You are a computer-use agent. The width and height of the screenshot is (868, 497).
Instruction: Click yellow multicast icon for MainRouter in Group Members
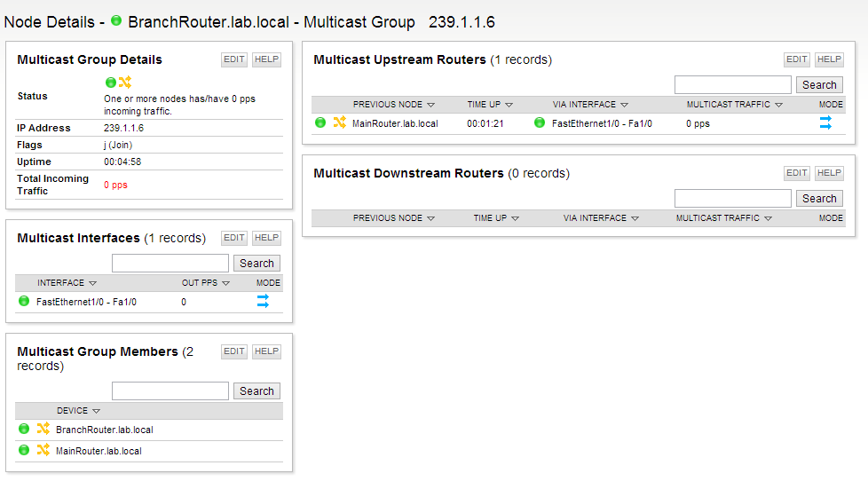43,449
